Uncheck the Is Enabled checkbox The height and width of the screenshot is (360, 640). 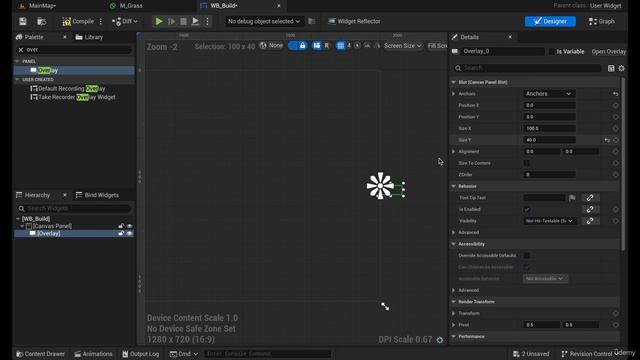tap(527, 209)
